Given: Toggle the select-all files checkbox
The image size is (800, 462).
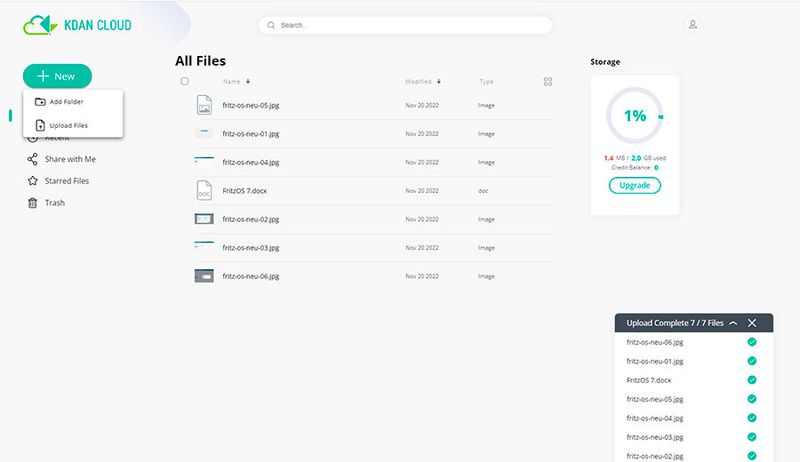Looking at the screenshot, I should [x=184, y=82].
